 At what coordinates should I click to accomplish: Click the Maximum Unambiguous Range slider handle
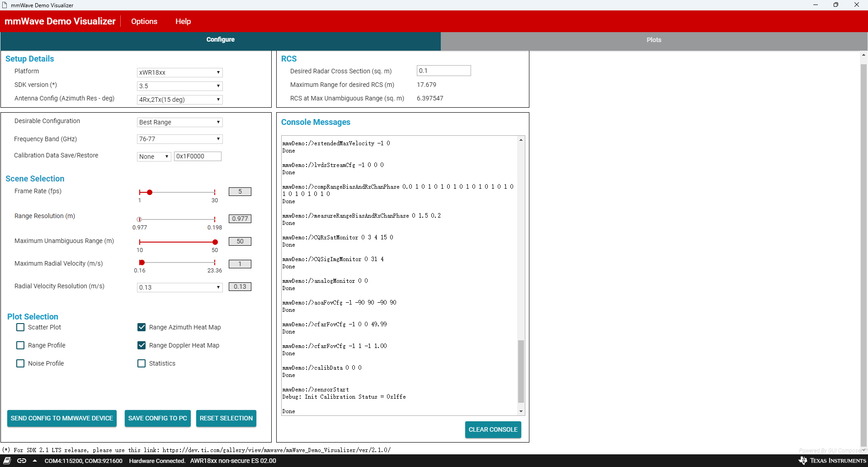pos(215,242)
